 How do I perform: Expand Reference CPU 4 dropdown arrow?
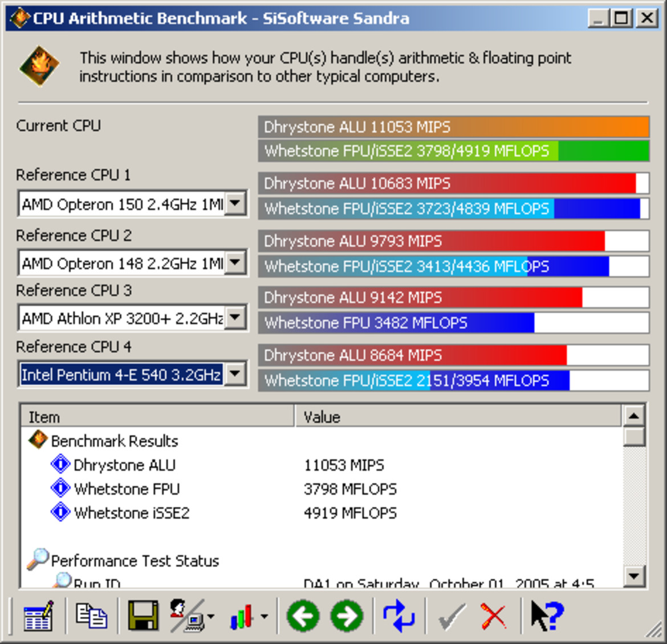[235, 374]
